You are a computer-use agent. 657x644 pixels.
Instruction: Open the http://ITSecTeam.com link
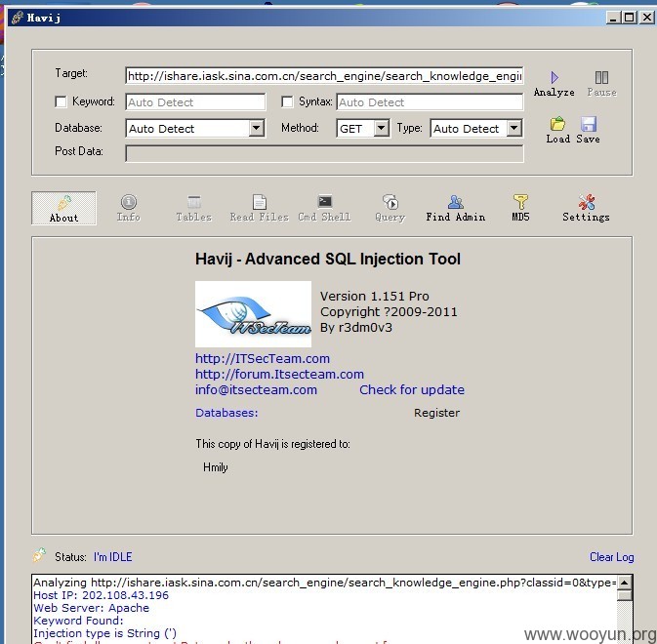(263, 358)
